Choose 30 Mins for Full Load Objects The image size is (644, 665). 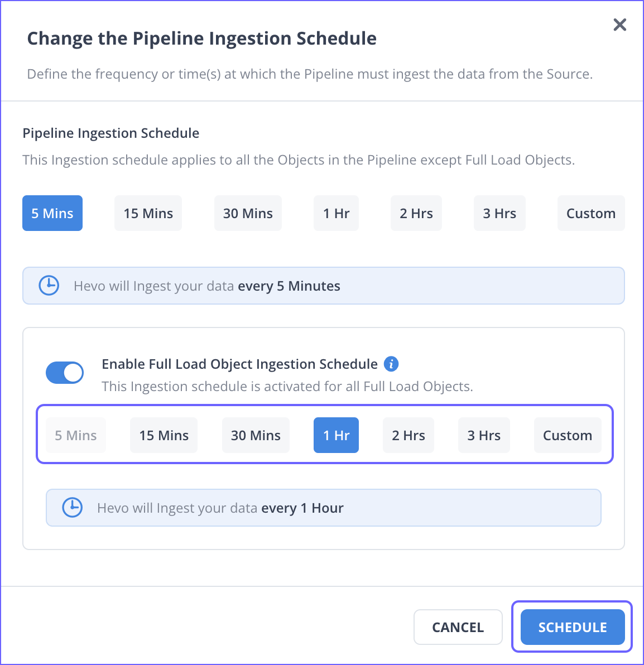pos(256,435)
